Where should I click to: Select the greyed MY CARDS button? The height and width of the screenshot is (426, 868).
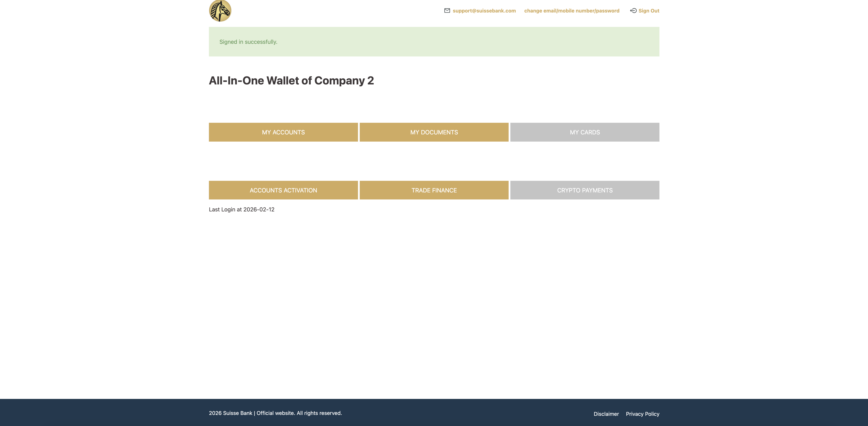[585, 132]
